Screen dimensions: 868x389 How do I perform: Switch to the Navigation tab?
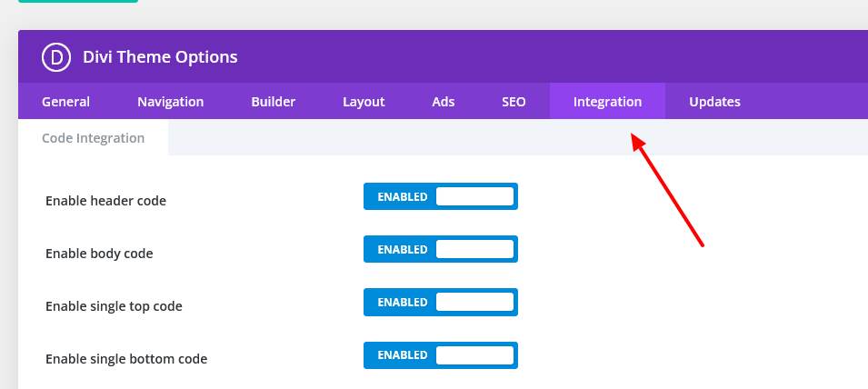[x=170, y=102]
